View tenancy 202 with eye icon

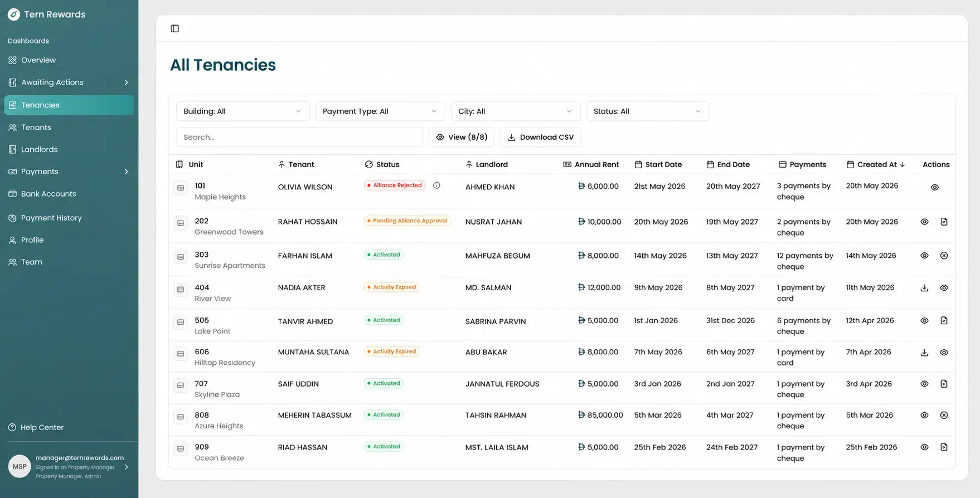click(x=924, y=222)
